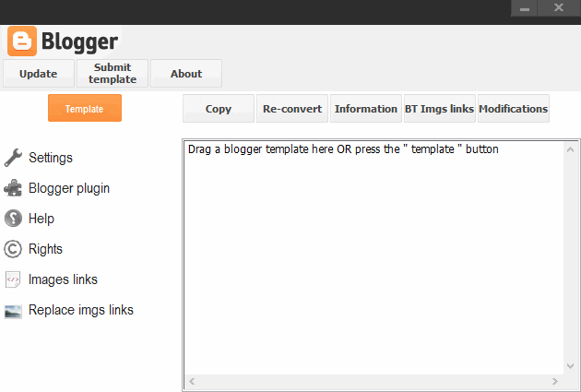Click the orange Blogger logo icon
Image resolution: width=581 pixels, height=392 pixels.
click(x=22, y=41)
